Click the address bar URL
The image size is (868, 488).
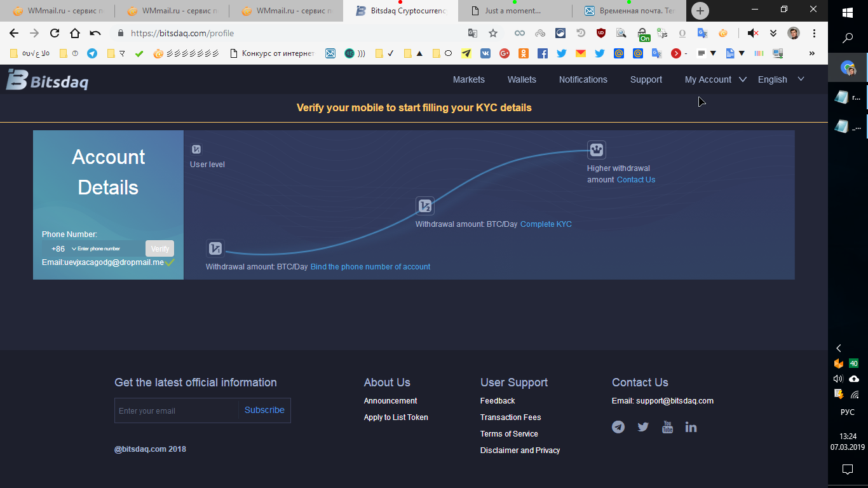click(x=182, y=33)
